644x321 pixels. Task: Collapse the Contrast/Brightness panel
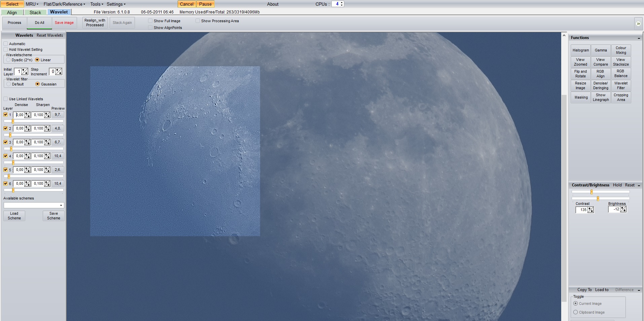click(639, 185)
